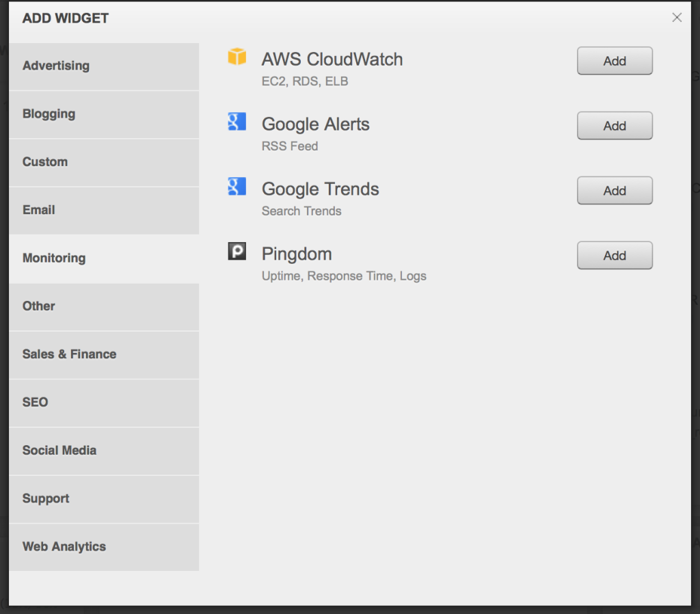The image size is (700, 614).
Task: Click the Google Alerts blue icon
Action: coord(237,122)
